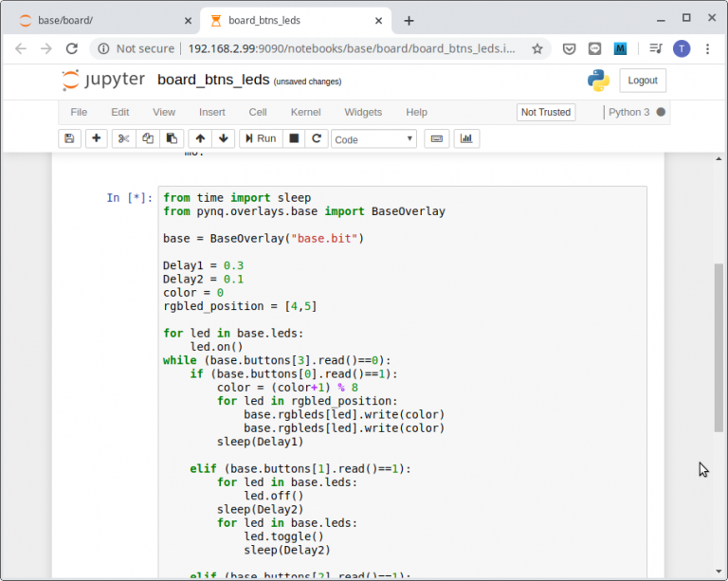Bookmark this page with the star icon
This screenshot has height=581, width=728.
pyautogui.click(x=537, y=48)
